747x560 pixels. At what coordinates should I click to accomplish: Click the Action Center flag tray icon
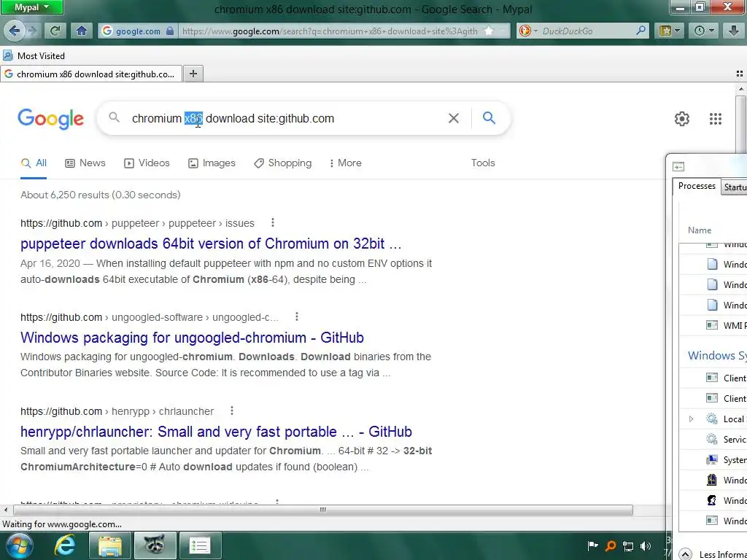click(x=592, y=545)
